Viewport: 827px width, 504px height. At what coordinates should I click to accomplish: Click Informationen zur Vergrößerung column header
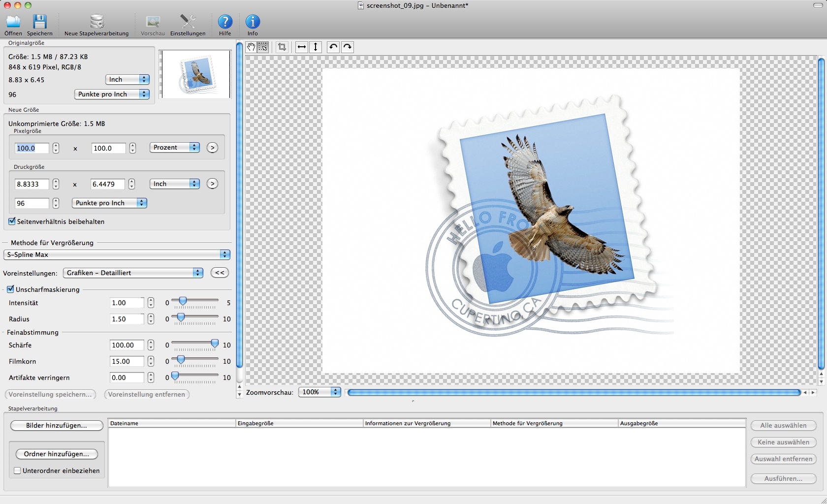coord(427,423)
